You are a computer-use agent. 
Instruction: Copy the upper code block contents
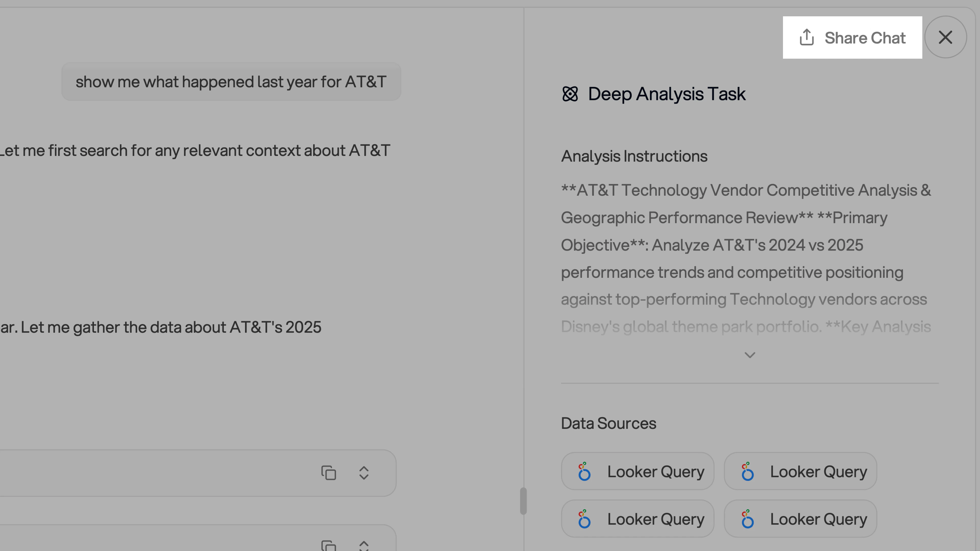(x=328, y=473)
